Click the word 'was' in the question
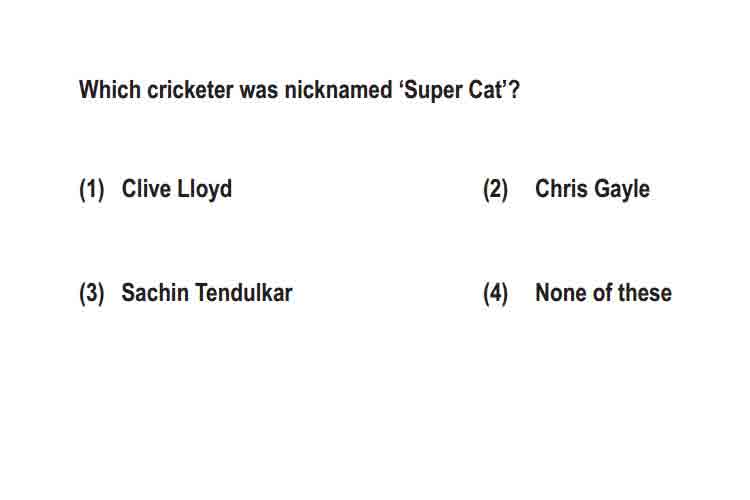The image size is (750, 500). point(259,91)
